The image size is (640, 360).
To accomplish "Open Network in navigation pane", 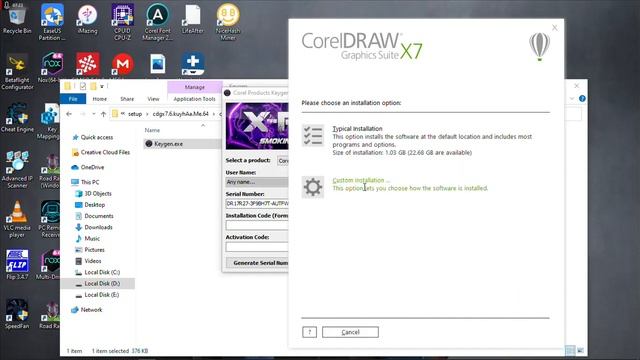I will [91, 310].
